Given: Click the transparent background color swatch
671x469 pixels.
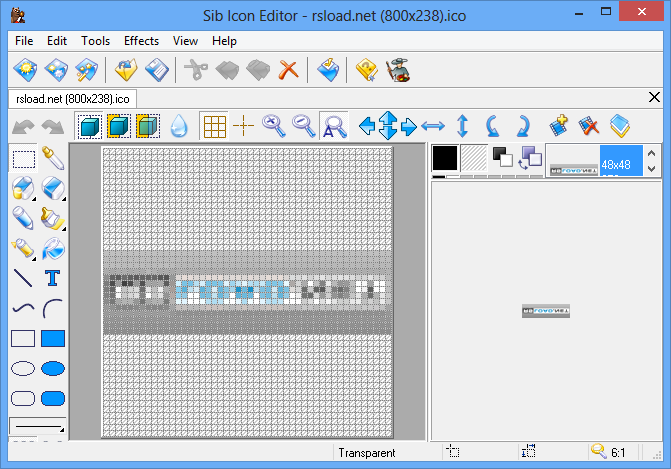Looking at the screenshot, I should click(474, 158).
